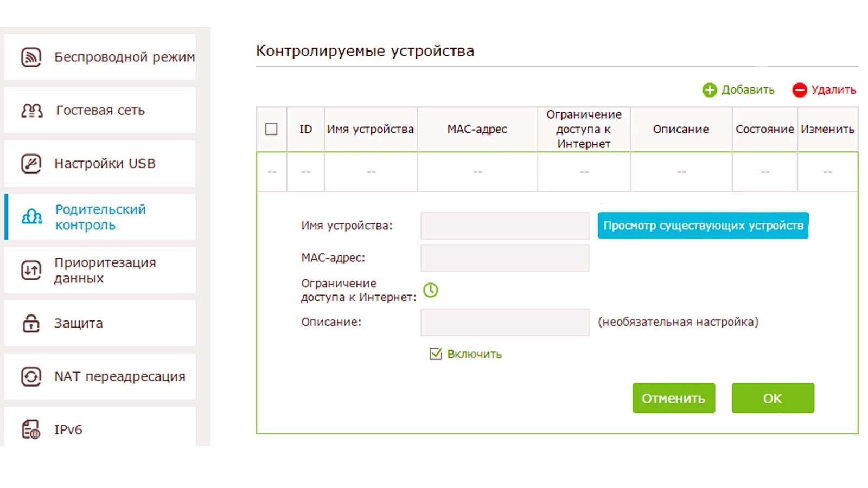Focus the MAC-адрес input field
The image size is (868, 488).
pyautogui.click(x=505, y=258)
